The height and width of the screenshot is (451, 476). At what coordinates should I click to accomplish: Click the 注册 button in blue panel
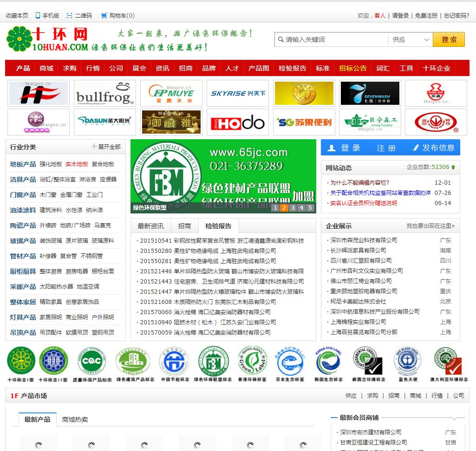click(x=386, y=148)
